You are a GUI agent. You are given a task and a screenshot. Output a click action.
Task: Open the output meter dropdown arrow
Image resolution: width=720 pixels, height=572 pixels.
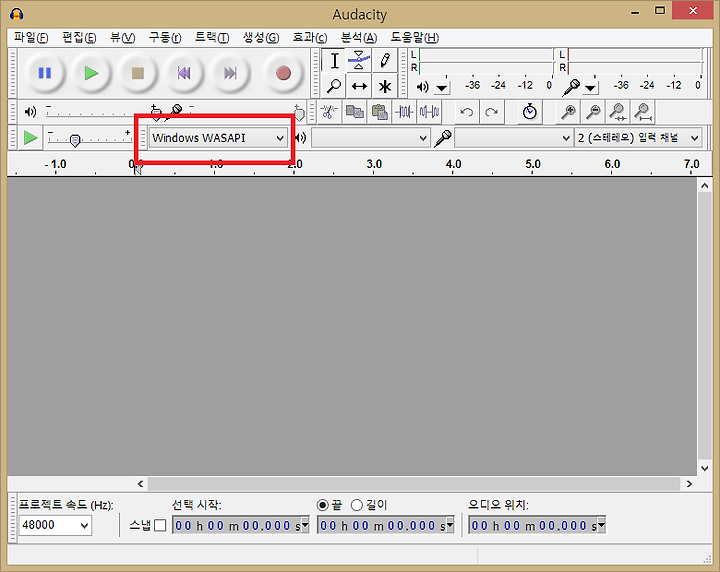pos(442,87)
